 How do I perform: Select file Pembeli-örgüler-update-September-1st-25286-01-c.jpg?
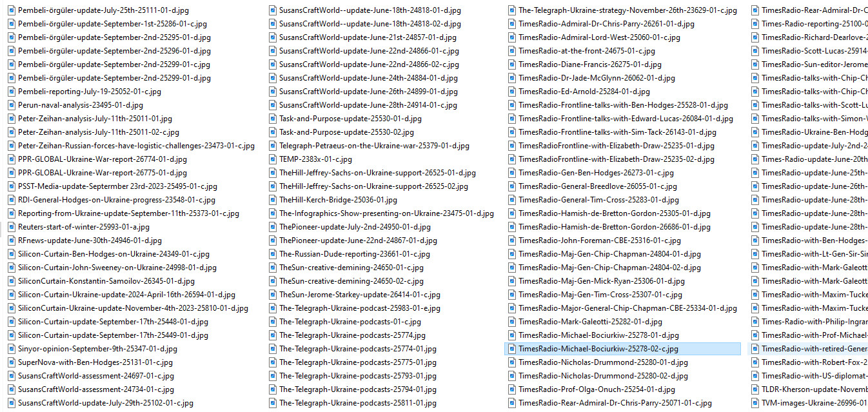click(x=112, y=24)
